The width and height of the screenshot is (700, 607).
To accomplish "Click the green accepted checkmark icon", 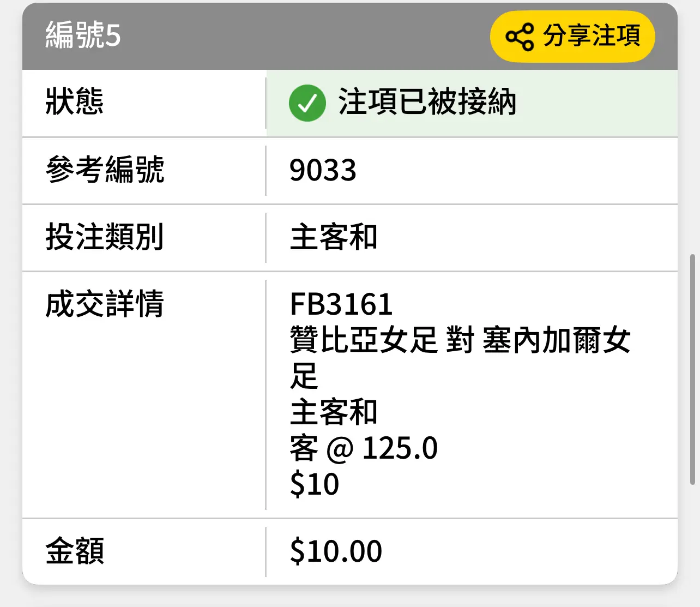I will [307, 103].
